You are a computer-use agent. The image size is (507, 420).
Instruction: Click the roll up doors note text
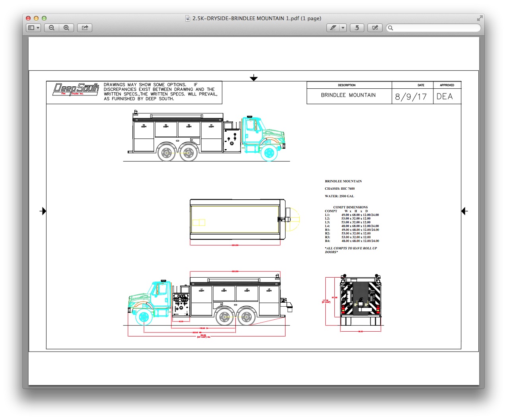click(x=351, y=250)
